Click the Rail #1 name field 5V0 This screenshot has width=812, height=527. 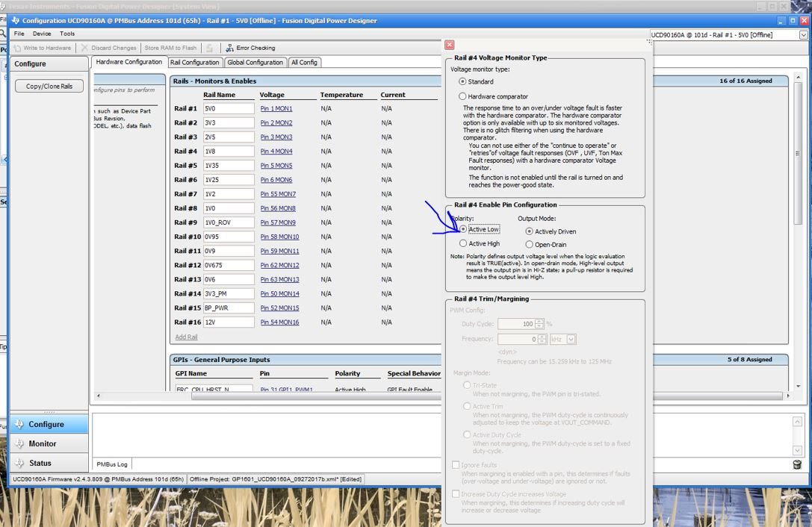[x=229, y=109]
